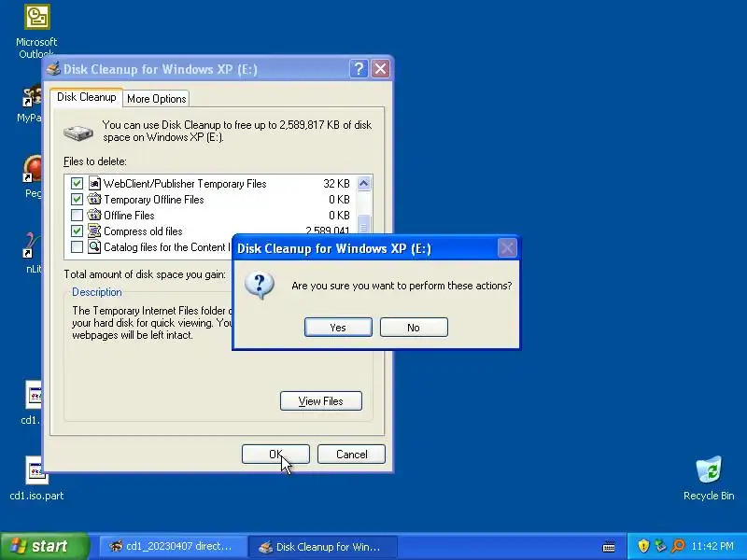Click the Files to delete label
This screenshot has height=560, width=747.
tap(95, 161)
